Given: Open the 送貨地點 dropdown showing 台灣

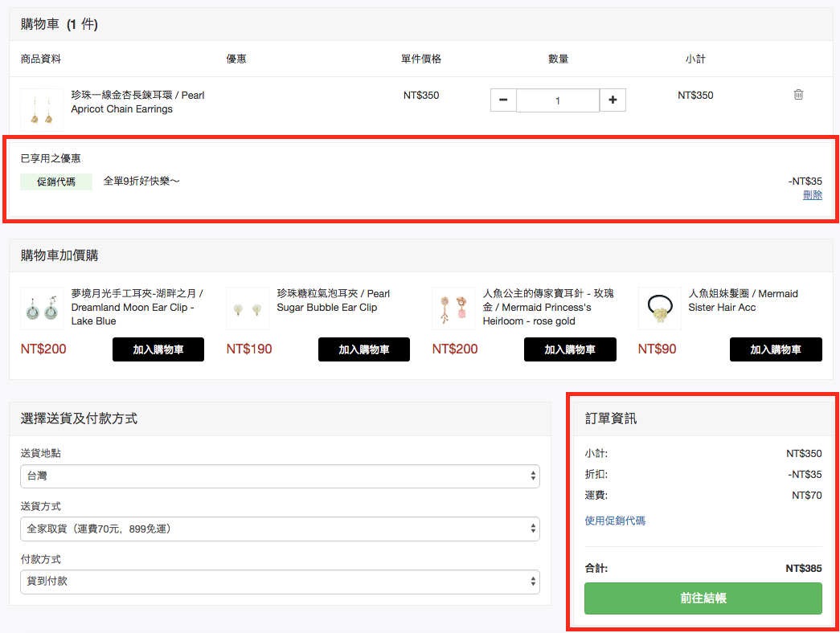Looking at the screenshot, I should 280,476.
